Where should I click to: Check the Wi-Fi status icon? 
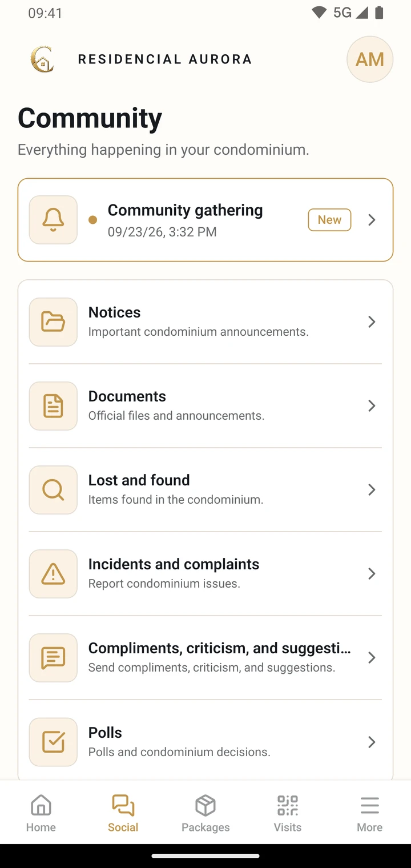click(319, 13)
